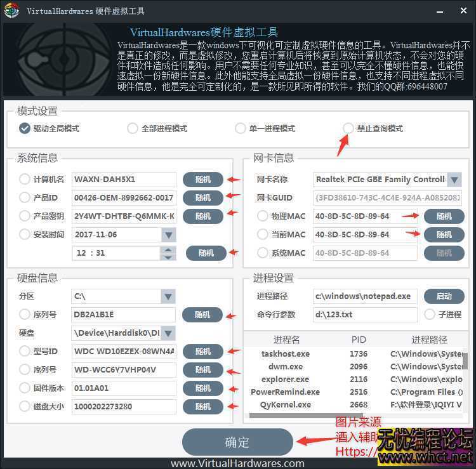Click the 进程名 column header

[x=286, y=340]
